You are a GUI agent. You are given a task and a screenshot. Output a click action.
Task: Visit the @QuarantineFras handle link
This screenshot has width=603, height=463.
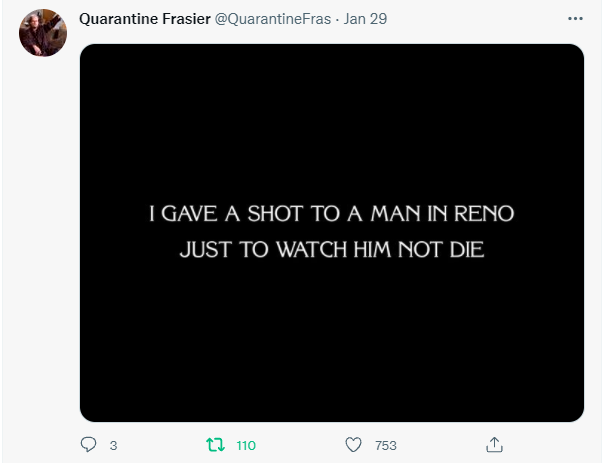point(273,19)
